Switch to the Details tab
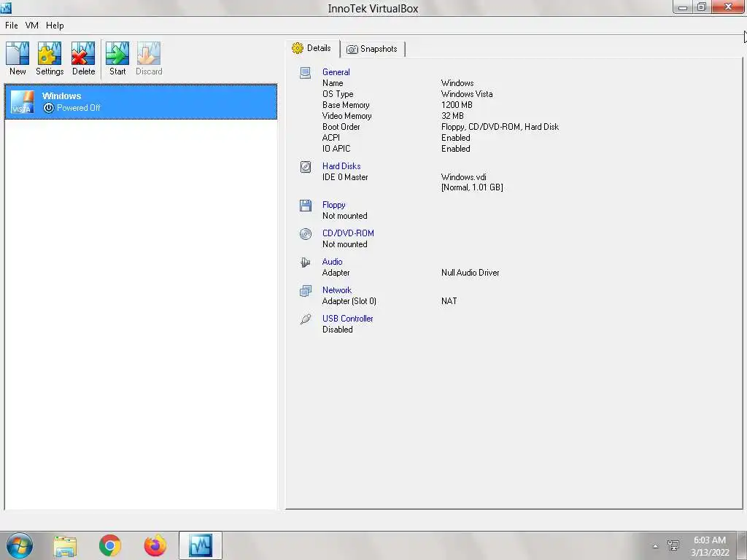The height and width of the screenshot is (560, 747). pyautogui.click(x=312, y=48)
